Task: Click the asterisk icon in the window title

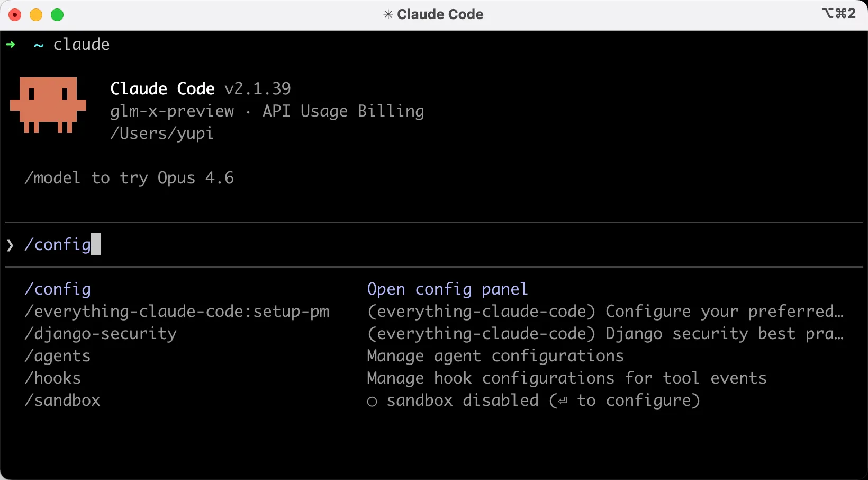Action: pos(388,14)
